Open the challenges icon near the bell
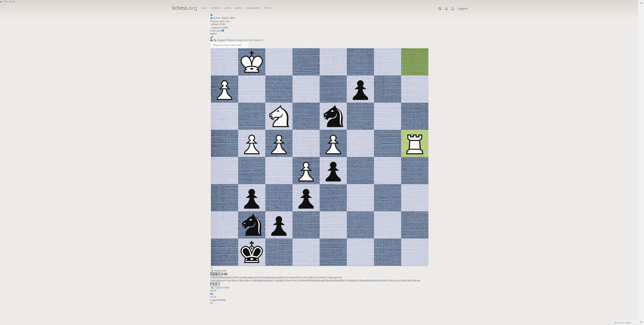The width and height of the screenshot is (644, 325). (x=446, y=9)
